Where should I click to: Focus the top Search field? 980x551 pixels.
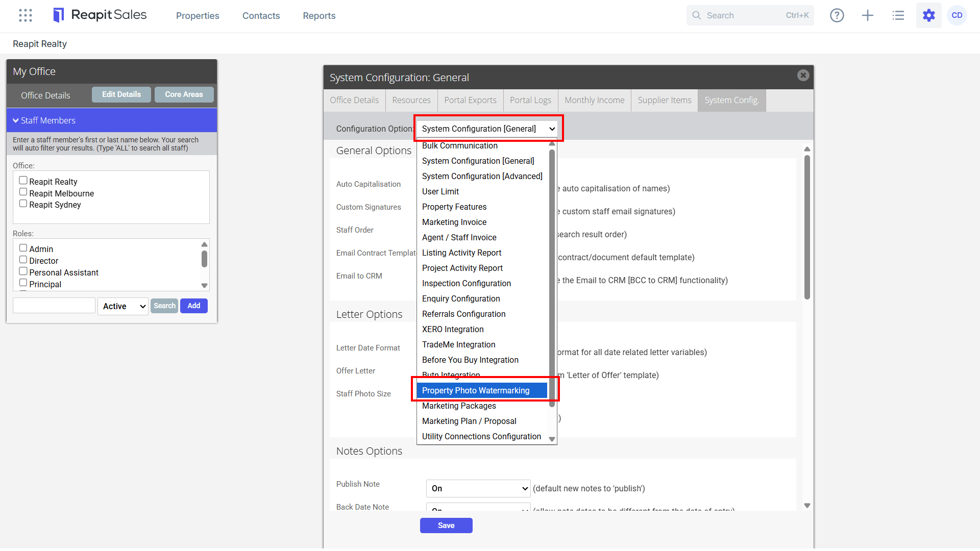[750, 15]
